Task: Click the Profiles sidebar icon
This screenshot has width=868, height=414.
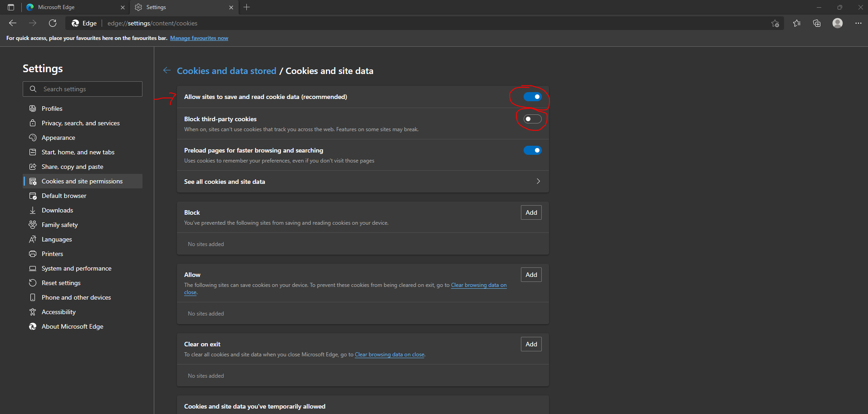Action: (x=33, y=108)
